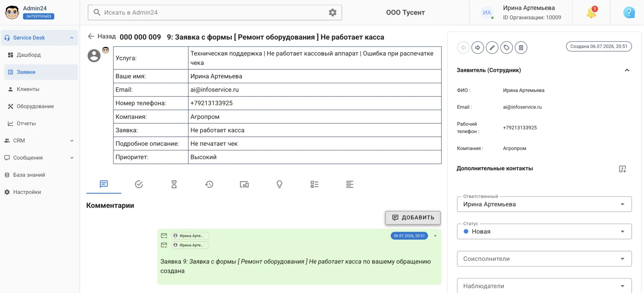Go to next ticket arrow button
The width and height of the screenshot is (644, 293).
click(478, 47)
